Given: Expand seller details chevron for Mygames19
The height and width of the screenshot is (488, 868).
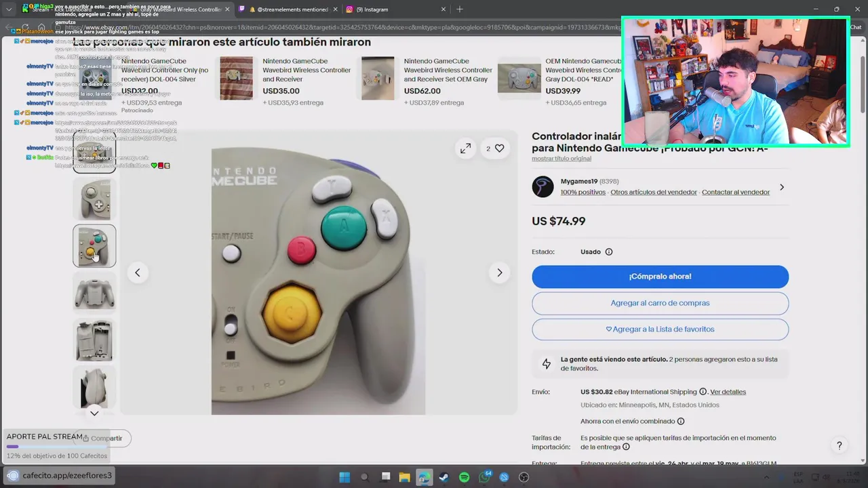Looking at the screenshot, I should point(782,187).
